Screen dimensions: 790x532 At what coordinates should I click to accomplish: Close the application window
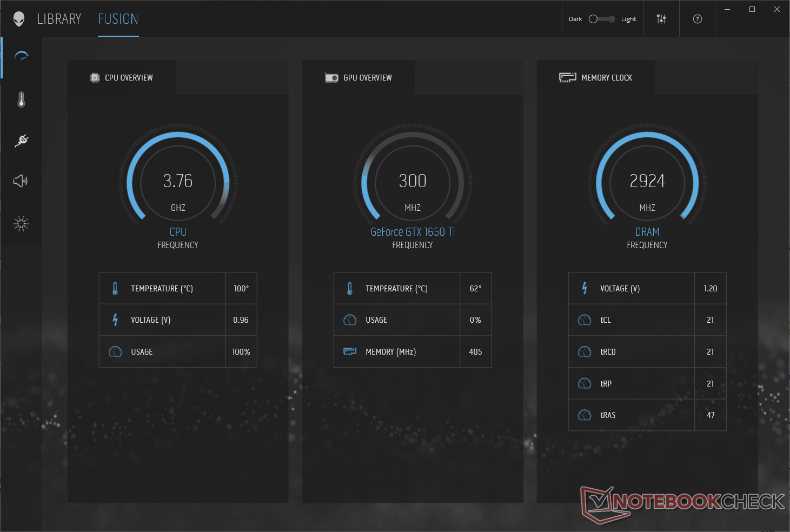[777, 9]
